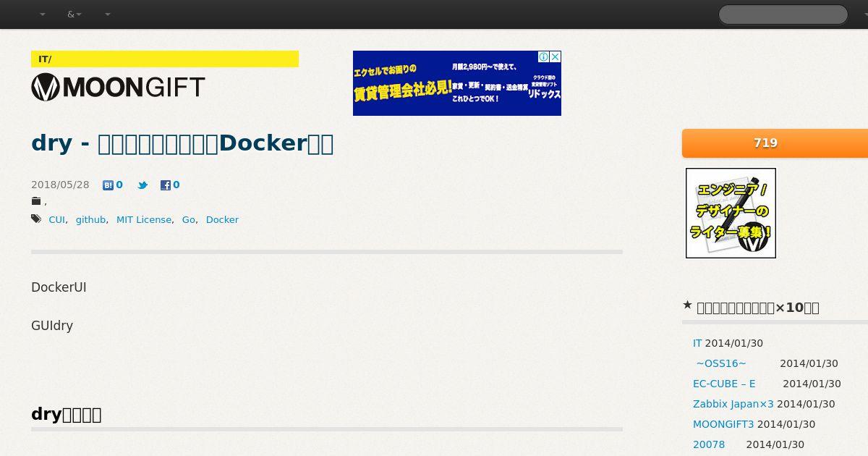Open the MIT License tag link
868x456 pixels.
[x=144, y=219]
